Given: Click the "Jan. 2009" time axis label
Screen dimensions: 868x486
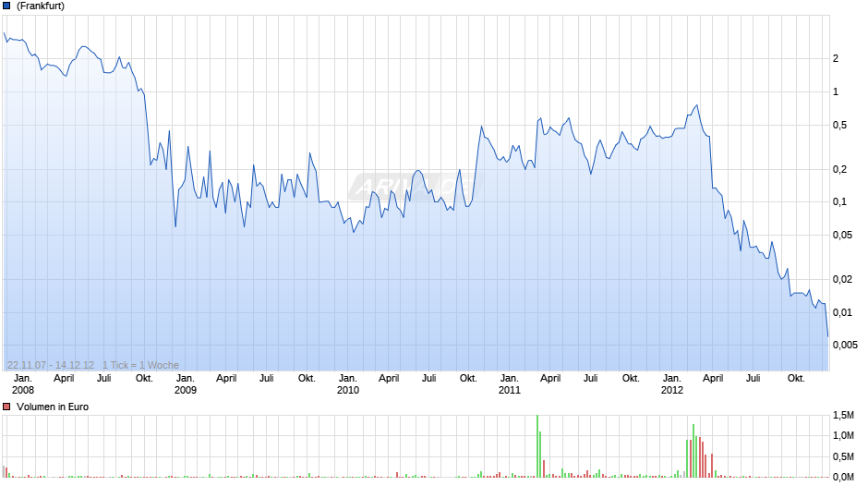Looking at the screenshot, I should (186, 384).
